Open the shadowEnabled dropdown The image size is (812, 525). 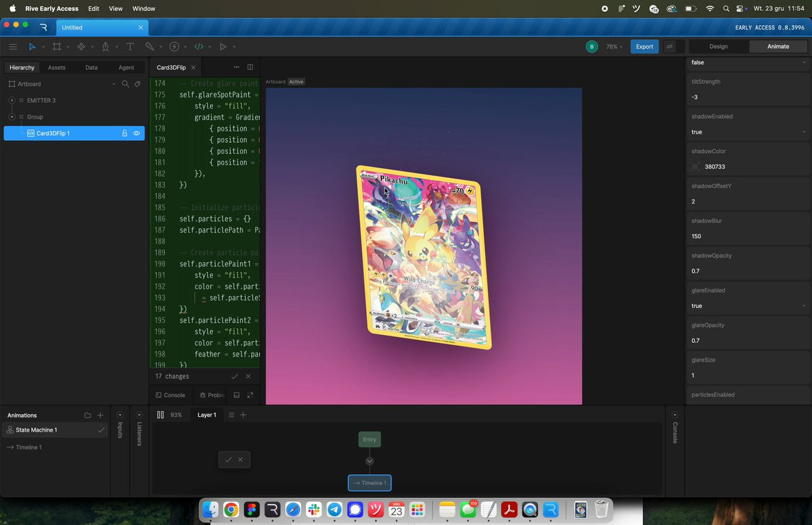748,132
